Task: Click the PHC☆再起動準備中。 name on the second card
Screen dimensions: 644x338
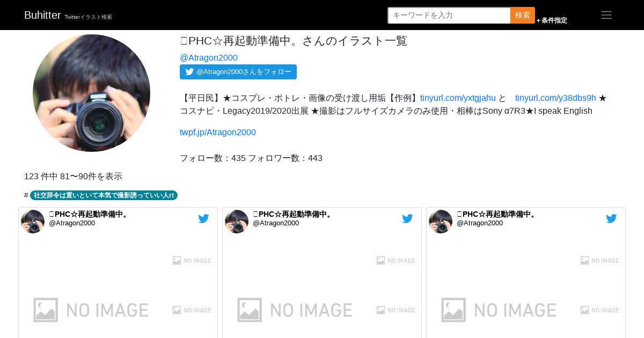Action: pyautogui.click(x=293, y=214)
